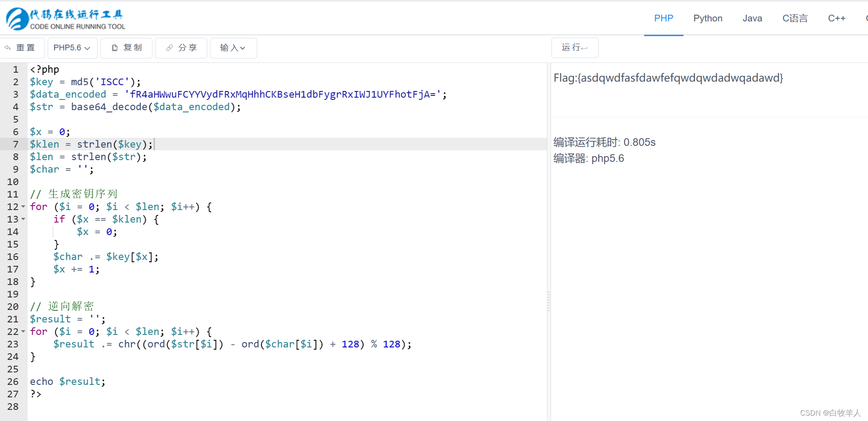The height and width of the screenshot is (421, 868).
Task: Click the $klen = strlen($key) line
Action: pyautogui.click(x=91, y=144)
